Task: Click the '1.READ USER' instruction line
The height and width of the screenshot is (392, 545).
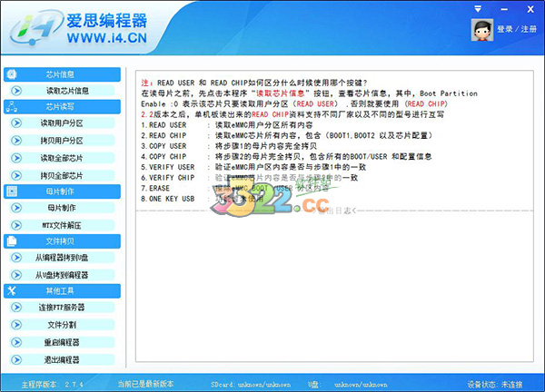Action: tap(227, 125)
